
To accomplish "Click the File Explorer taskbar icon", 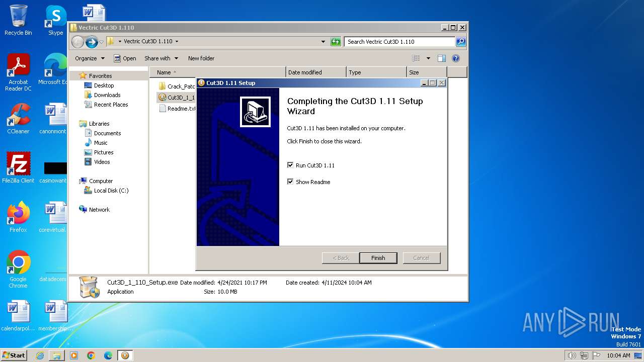I will (x=57, y=355).
